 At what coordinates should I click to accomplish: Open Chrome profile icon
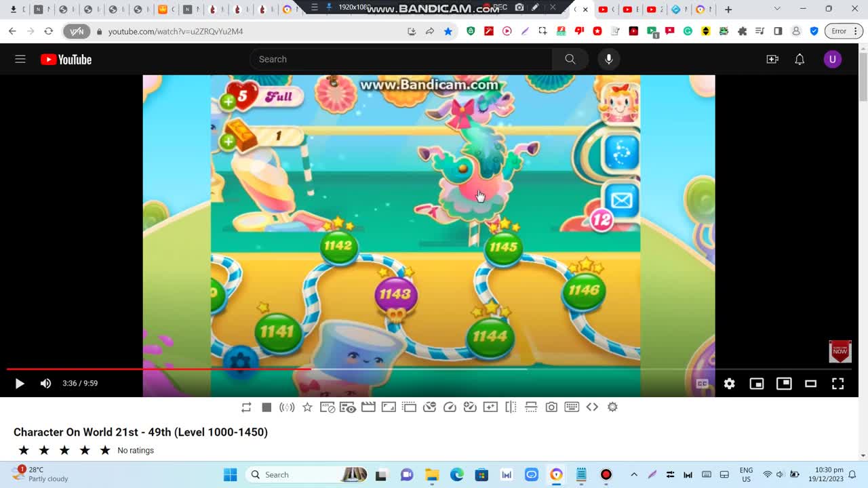(796, 31)
